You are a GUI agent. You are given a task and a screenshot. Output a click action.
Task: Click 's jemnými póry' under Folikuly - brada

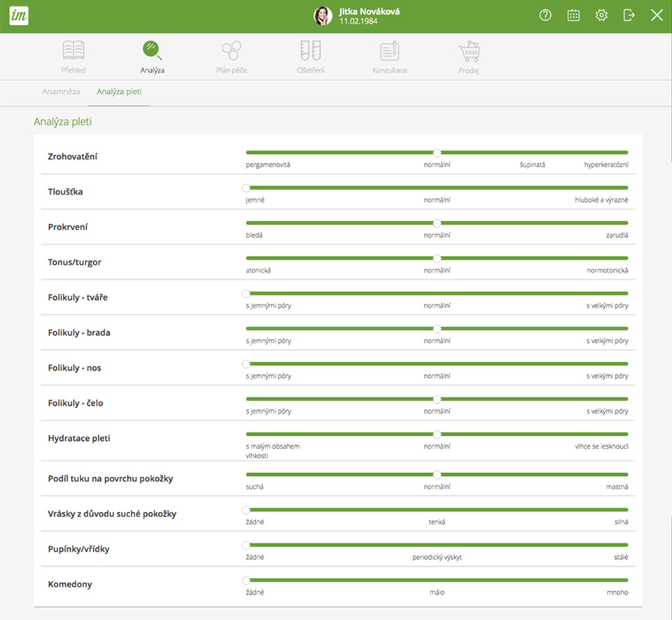coord(268,341)
